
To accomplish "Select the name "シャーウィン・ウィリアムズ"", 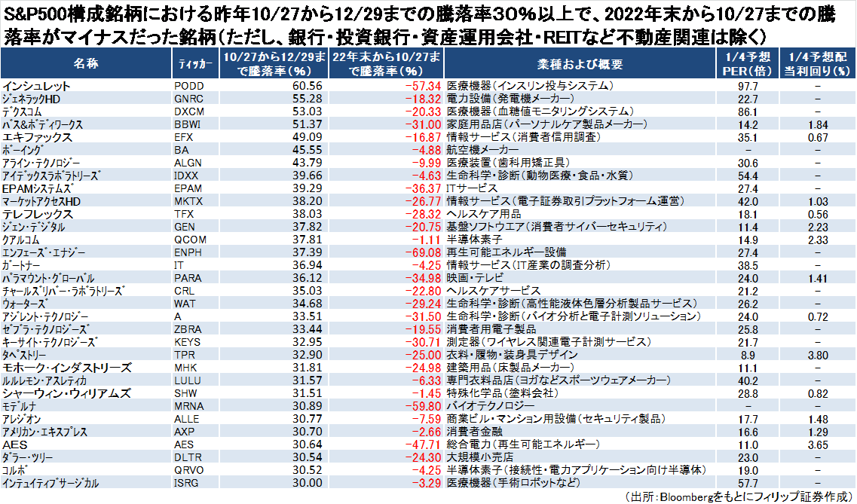I will 66,394.
